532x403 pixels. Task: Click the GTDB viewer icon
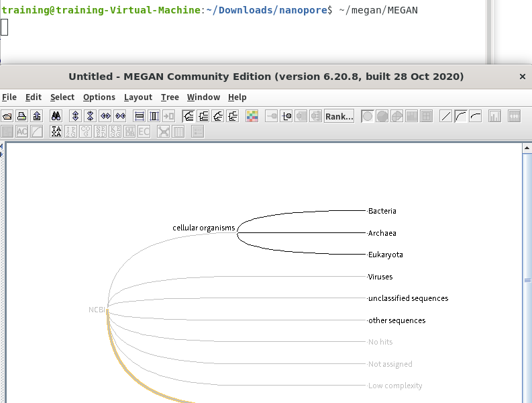click(129, 131)
